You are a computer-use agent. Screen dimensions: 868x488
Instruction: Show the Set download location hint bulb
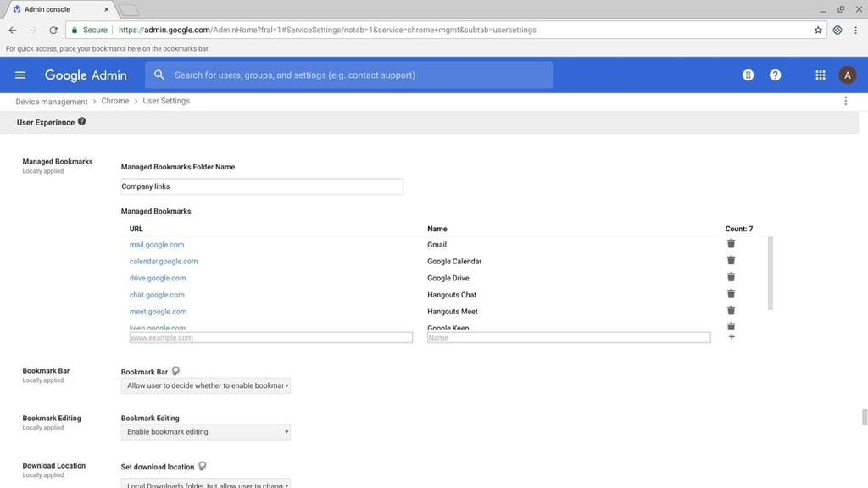pos(202,467)
